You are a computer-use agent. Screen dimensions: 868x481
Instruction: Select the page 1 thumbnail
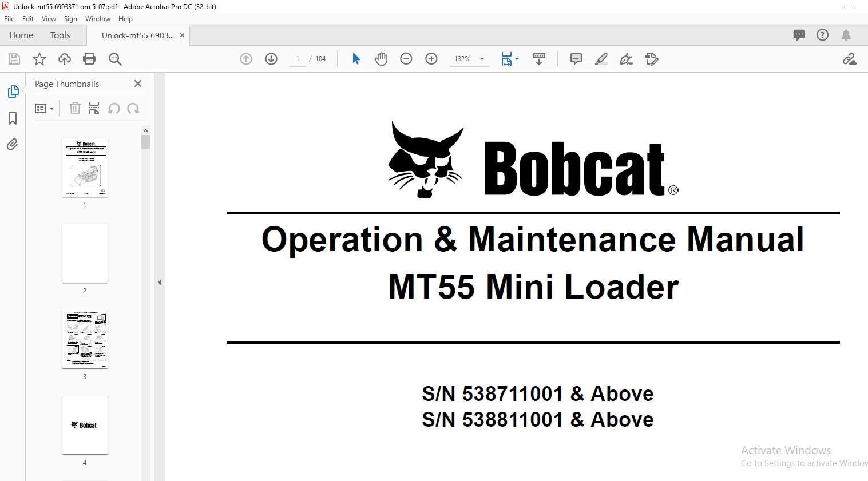[85, 168]
